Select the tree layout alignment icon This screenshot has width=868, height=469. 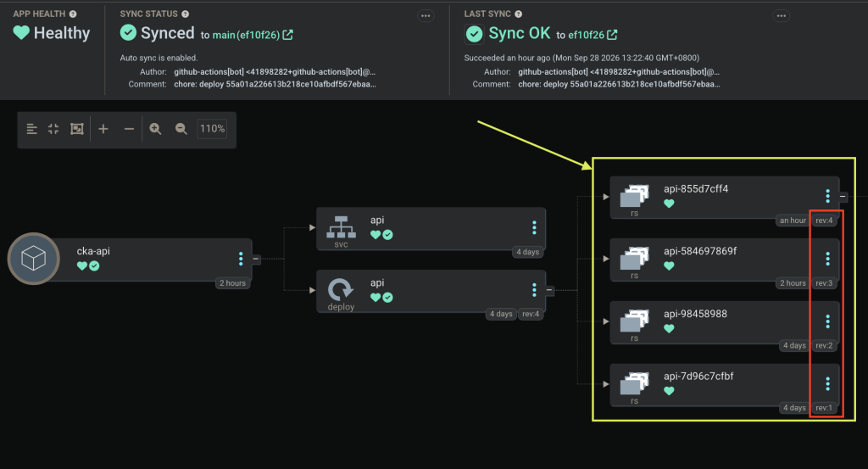[x=31, y=129]
